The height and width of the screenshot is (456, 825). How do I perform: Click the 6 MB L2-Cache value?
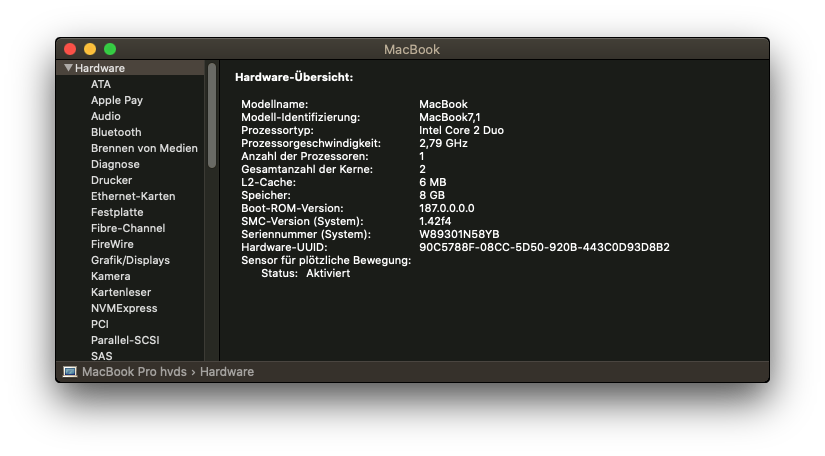pyautogui.click(x=432, y=182)
